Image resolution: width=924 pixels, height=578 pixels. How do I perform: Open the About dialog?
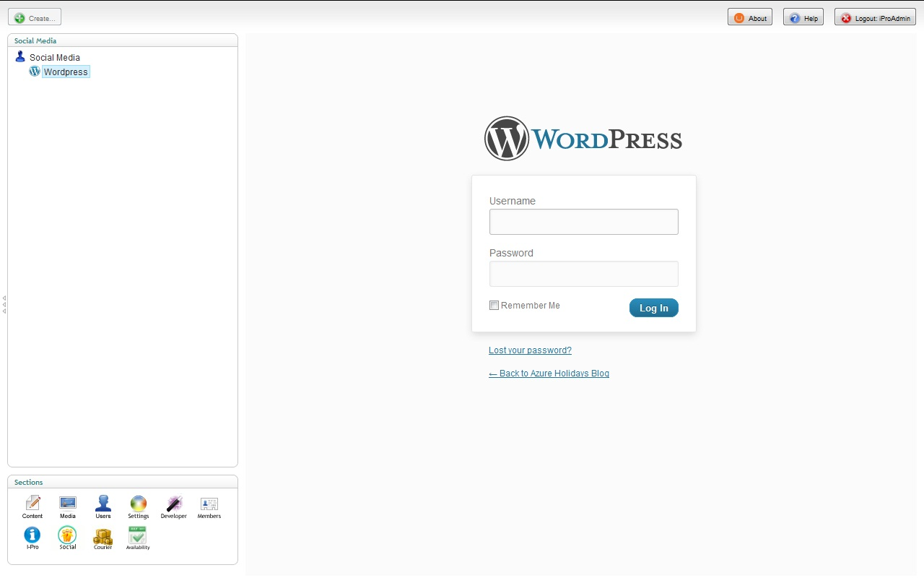point(750,17)
